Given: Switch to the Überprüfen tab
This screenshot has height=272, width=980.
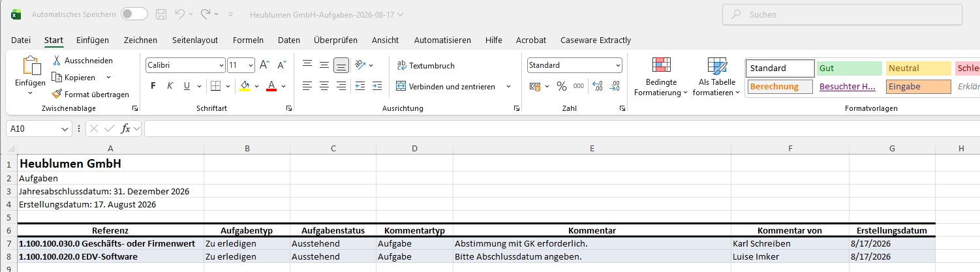Looking at the screenshot, I should point(335,40).
